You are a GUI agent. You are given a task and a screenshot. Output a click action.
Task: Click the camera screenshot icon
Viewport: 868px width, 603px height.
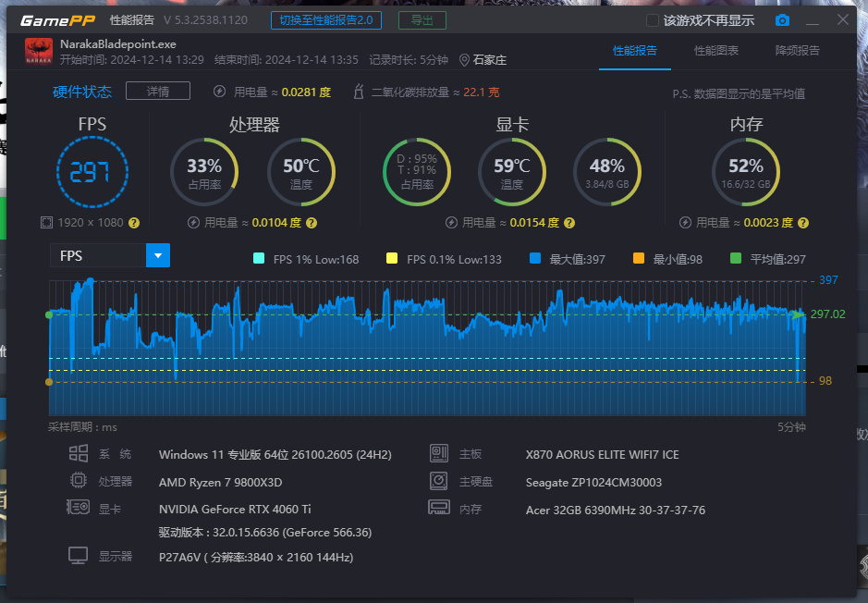tap(782, 20)
